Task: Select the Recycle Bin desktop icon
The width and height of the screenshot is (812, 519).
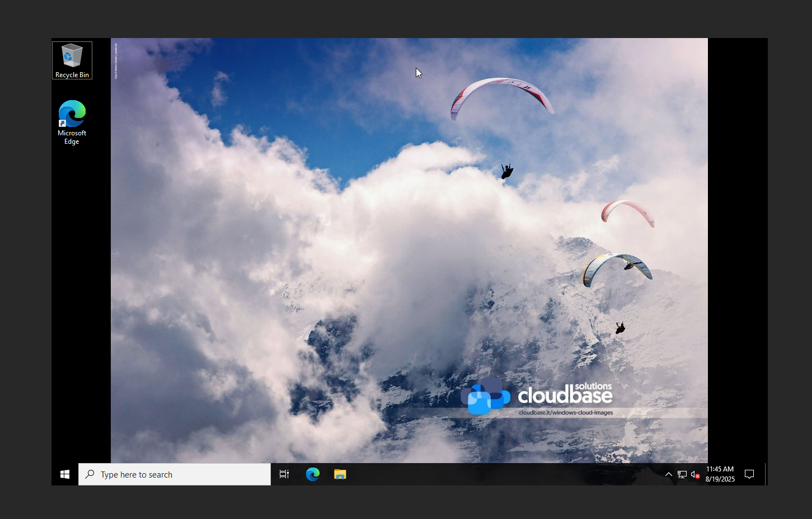Action: (x=72, y=60)
